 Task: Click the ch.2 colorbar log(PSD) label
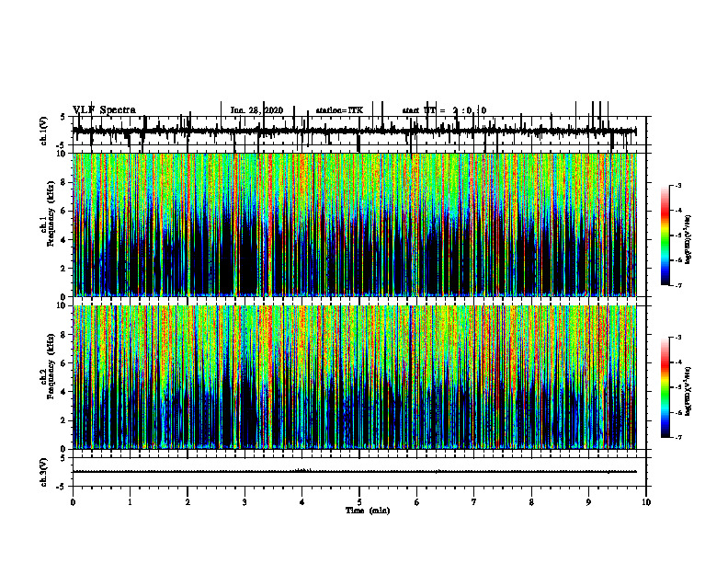688,390
